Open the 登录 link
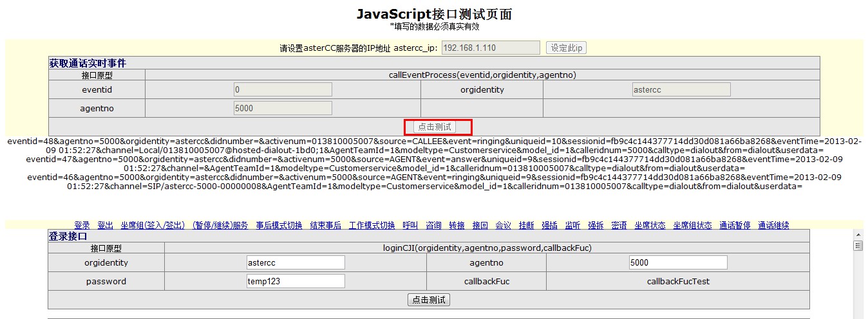The height and width of the screenshot is (319, 868). coord(82,225)
